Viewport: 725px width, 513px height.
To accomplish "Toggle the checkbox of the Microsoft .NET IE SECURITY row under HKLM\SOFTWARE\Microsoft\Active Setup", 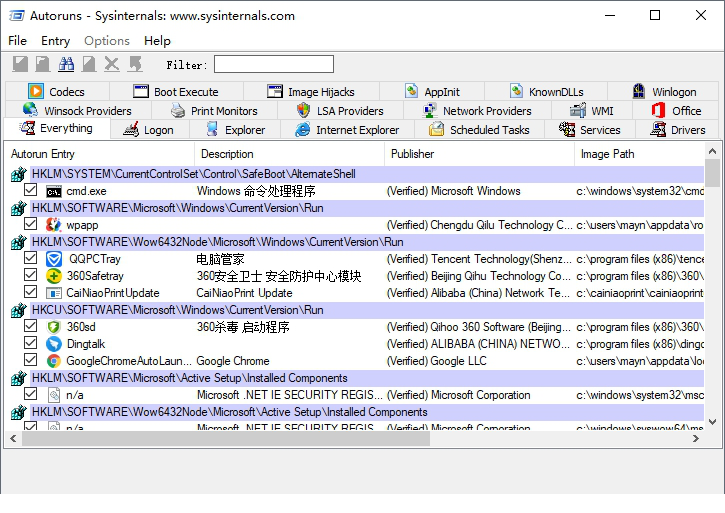I will pyautogui.click(x=31, y=394).
